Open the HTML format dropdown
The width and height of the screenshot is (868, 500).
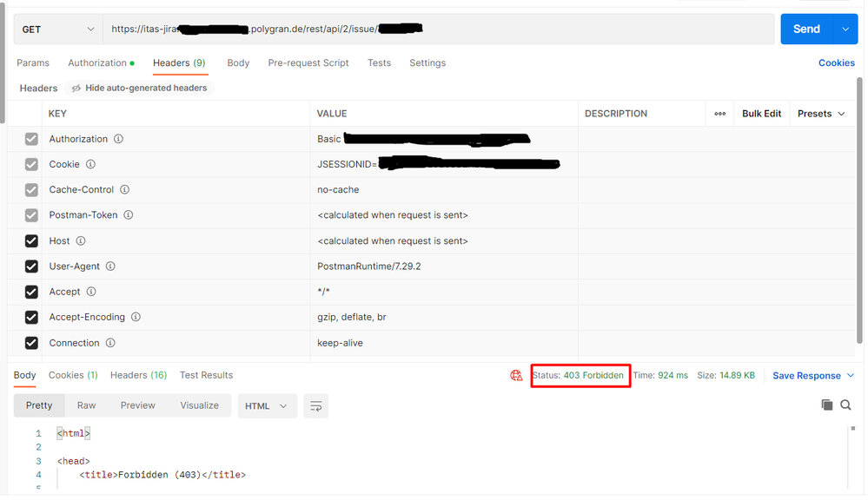[x=266, y=406]
